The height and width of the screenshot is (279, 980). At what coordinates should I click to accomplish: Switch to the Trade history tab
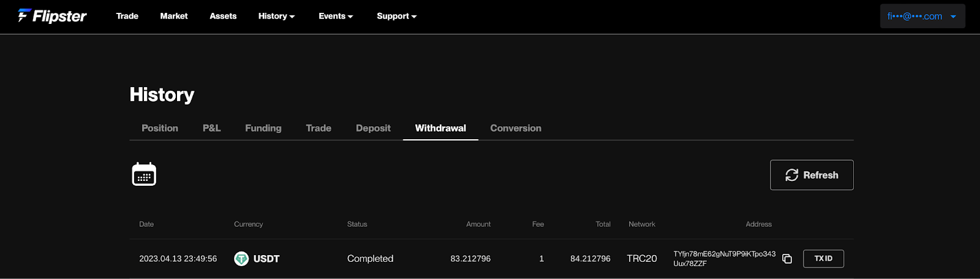tap(318, 128)
